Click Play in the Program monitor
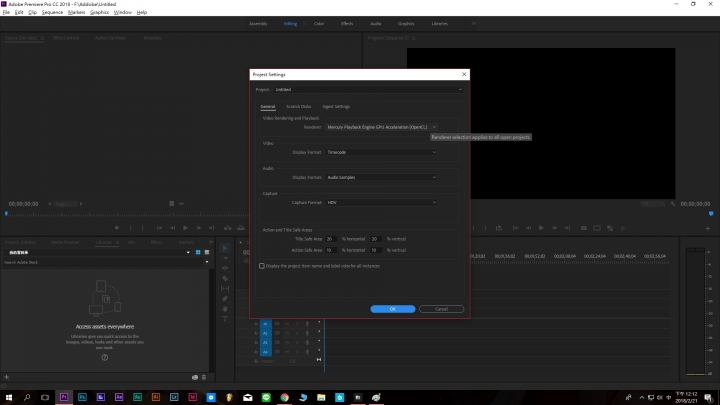This screenshot has width=720, height=405. pos(541,228)
